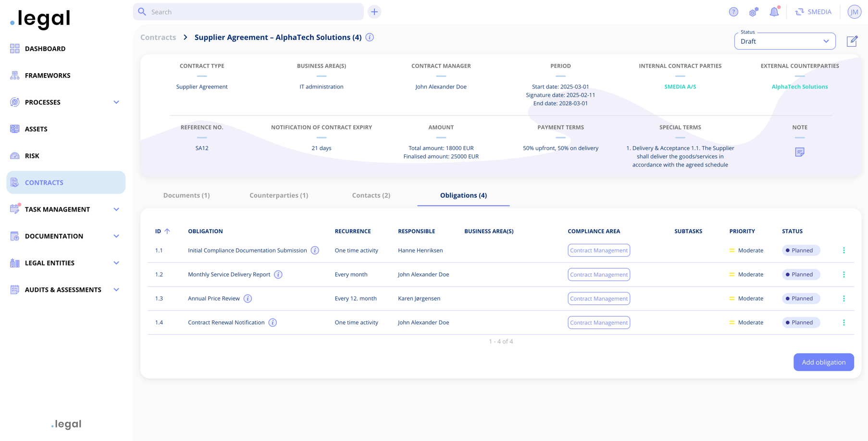Click info icon for Contract Renewal Notification
Image resolution: width=868 pixels, height=441 pixels.
273,323
